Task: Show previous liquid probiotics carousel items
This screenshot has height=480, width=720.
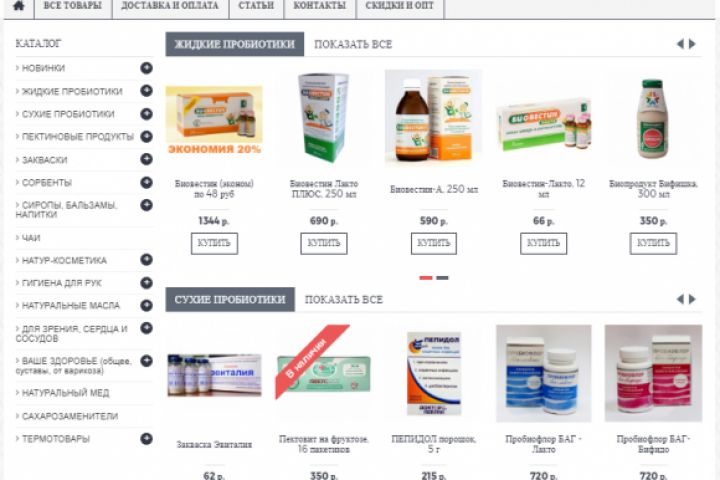Action: (x=680, y=44)
